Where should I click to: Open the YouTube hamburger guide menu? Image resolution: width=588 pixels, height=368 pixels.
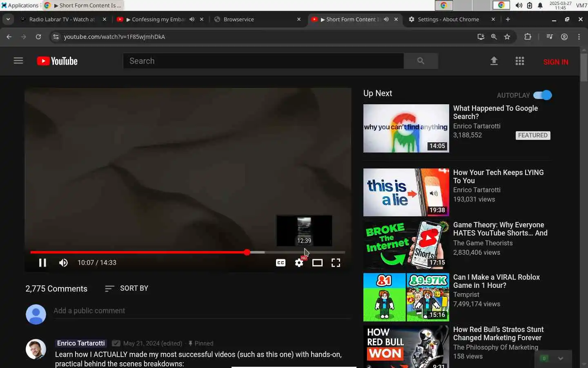point(18,61)
